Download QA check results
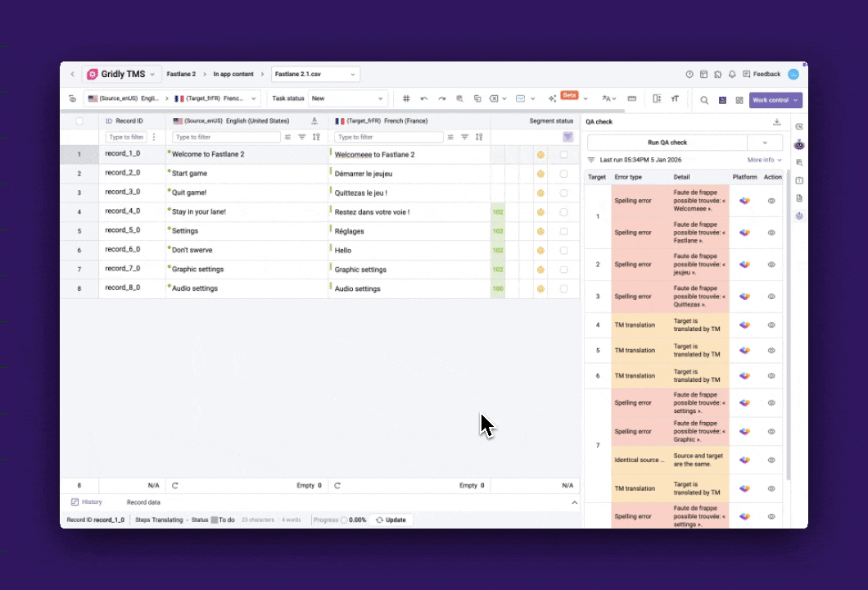 [776, 122]
